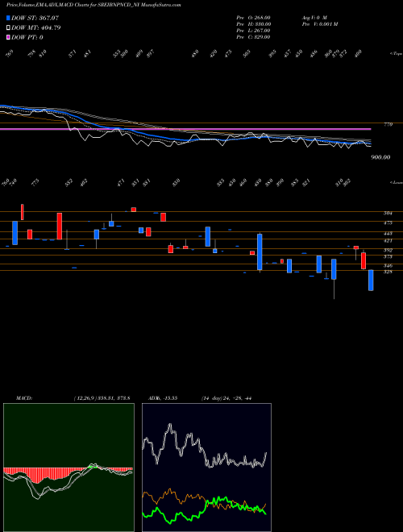
Task: Click the magenta DOW PT legend swatch
Action: point(8,37)
